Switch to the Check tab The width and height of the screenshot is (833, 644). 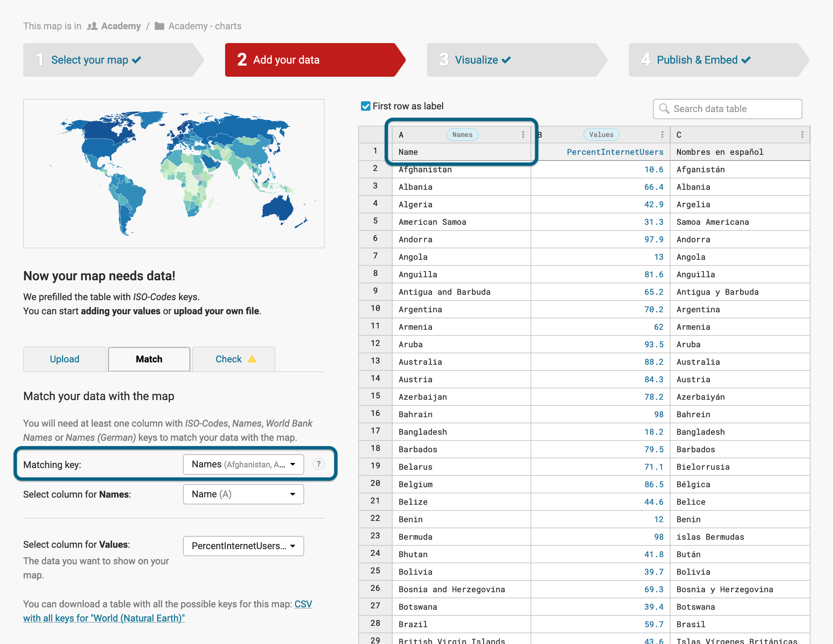(x=228, y=359)
